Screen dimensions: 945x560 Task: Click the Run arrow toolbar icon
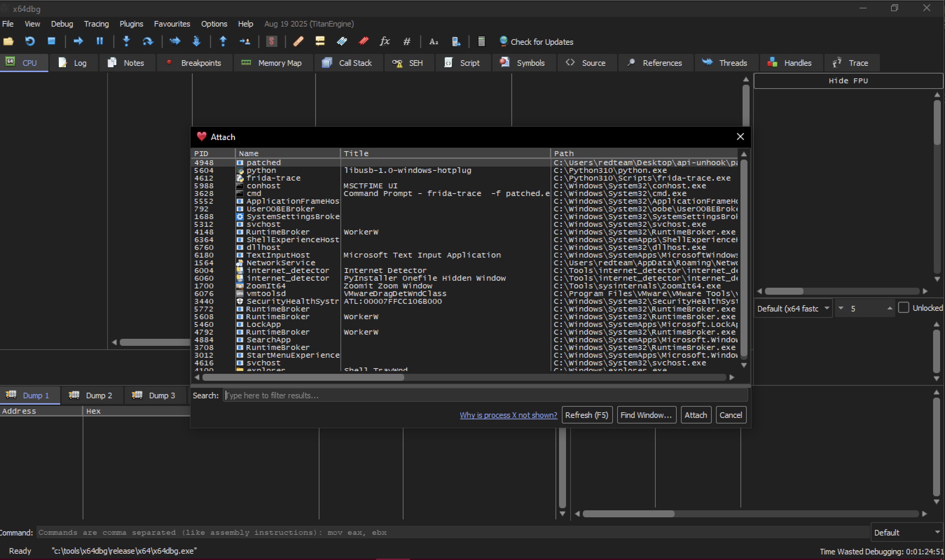pyautogui.click(x=78, y=42)
